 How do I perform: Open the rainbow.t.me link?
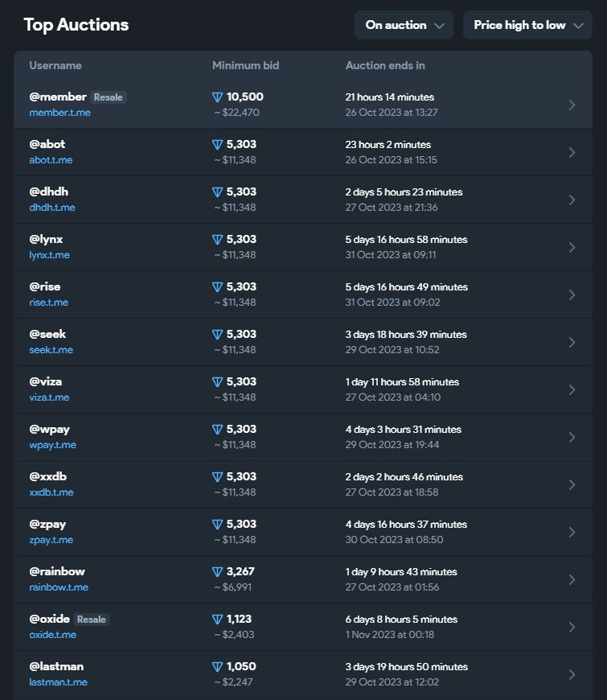(x=59, y=587)
